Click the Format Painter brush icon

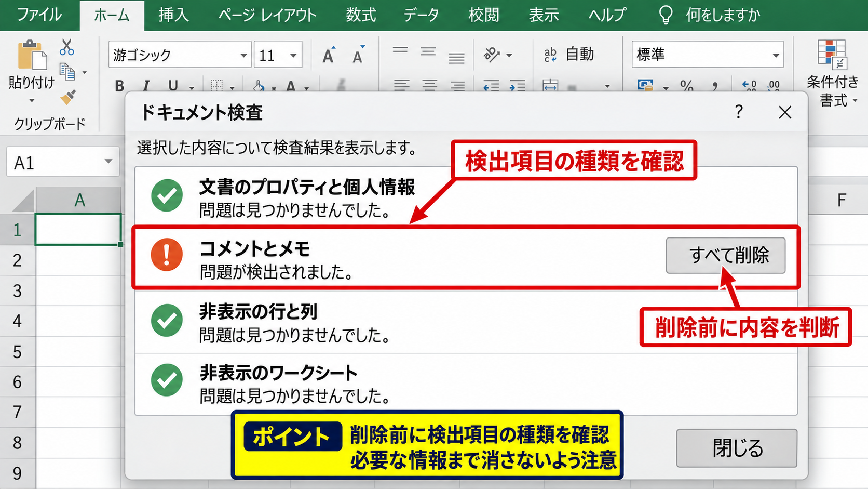67,97
